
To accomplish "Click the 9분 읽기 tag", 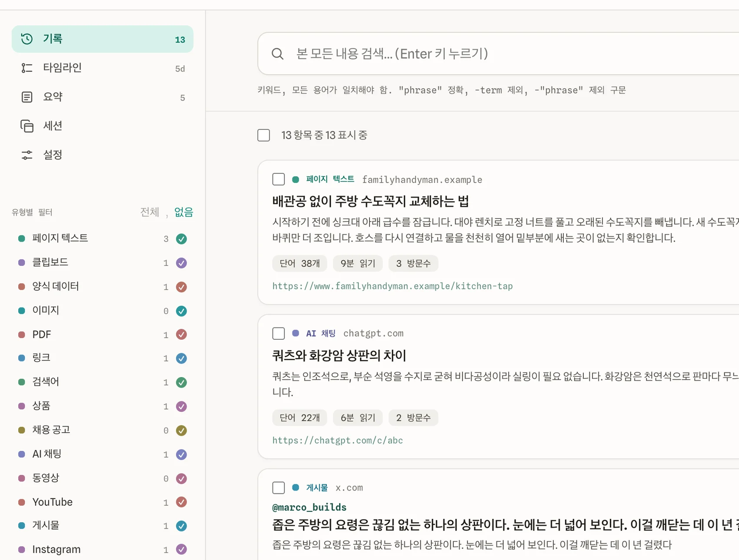I will pyautogui.click(x=358, y=264).
